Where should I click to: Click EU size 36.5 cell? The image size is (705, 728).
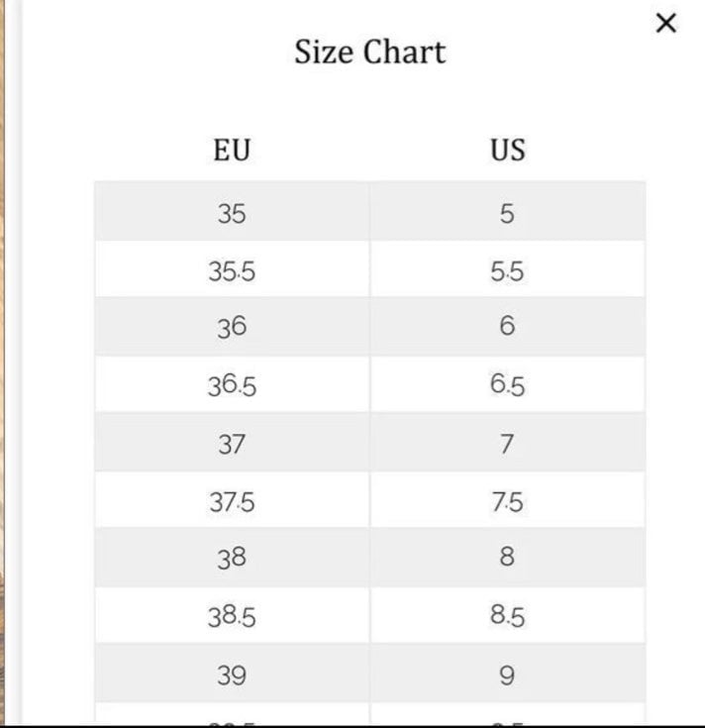click(232, 384)
